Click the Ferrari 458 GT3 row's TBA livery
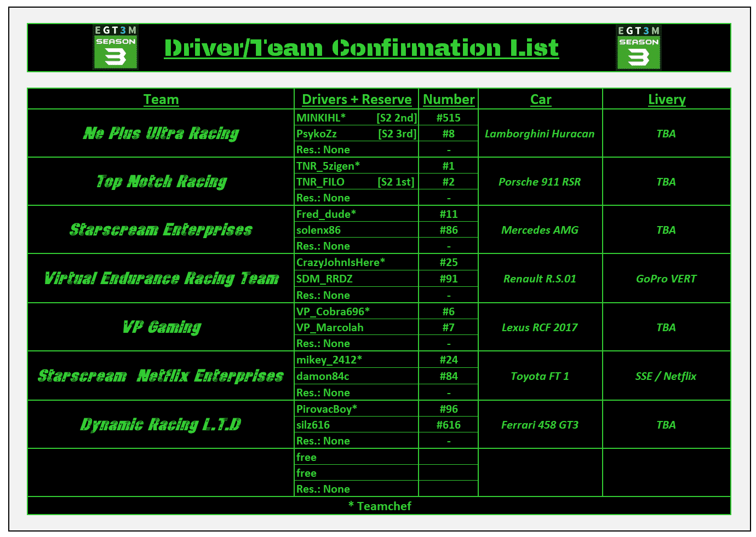Viewport: 756px width, 537px height. [667, 425]
